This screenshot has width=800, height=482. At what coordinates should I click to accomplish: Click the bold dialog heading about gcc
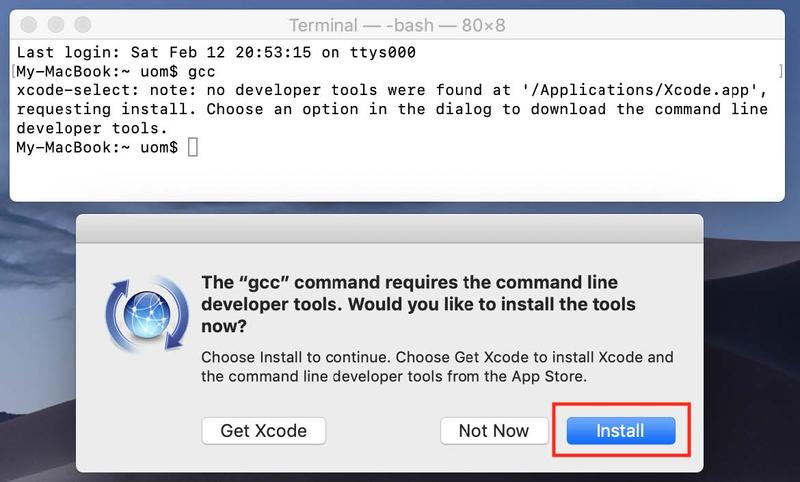[x=420, y=304]
